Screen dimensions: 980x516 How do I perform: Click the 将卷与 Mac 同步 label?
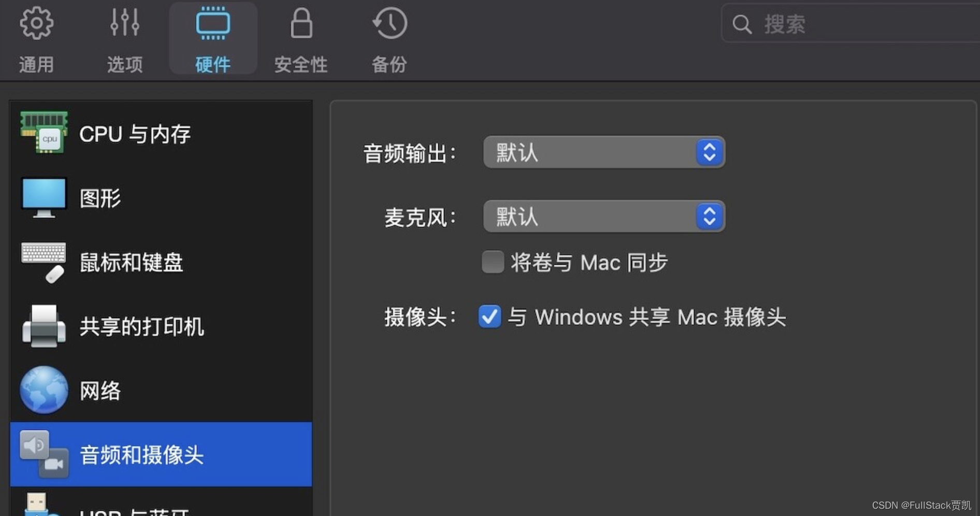click(x=589, y=262)
